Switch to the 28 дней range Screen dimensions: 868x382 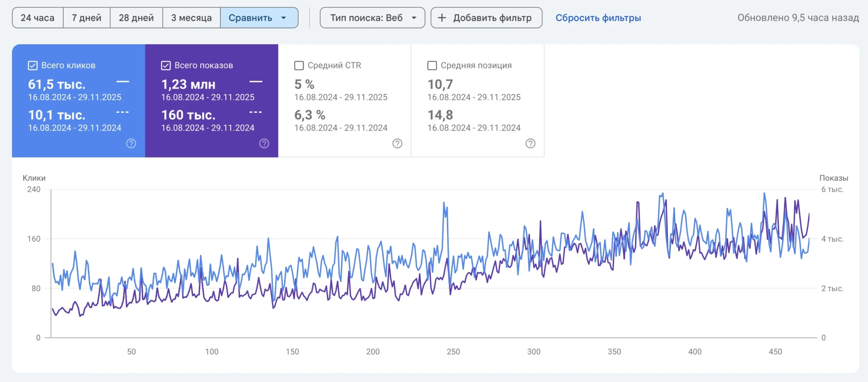136,18
